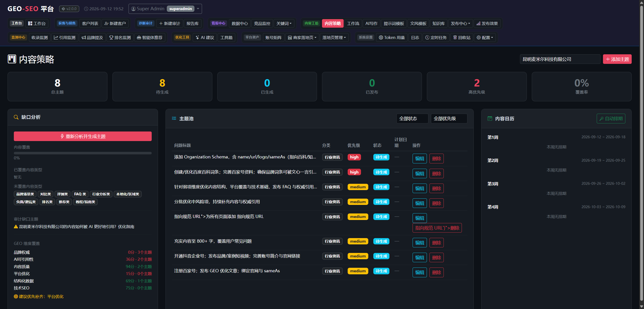The height and width of the screenshot is (309, 644).
Task: Click 重新分析并生成主题 button
Action: point(83,136)
